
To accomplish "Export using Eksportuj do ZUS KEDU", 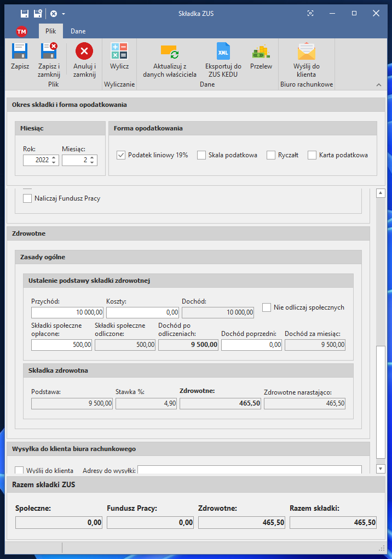I will click(x=223, y=52).
